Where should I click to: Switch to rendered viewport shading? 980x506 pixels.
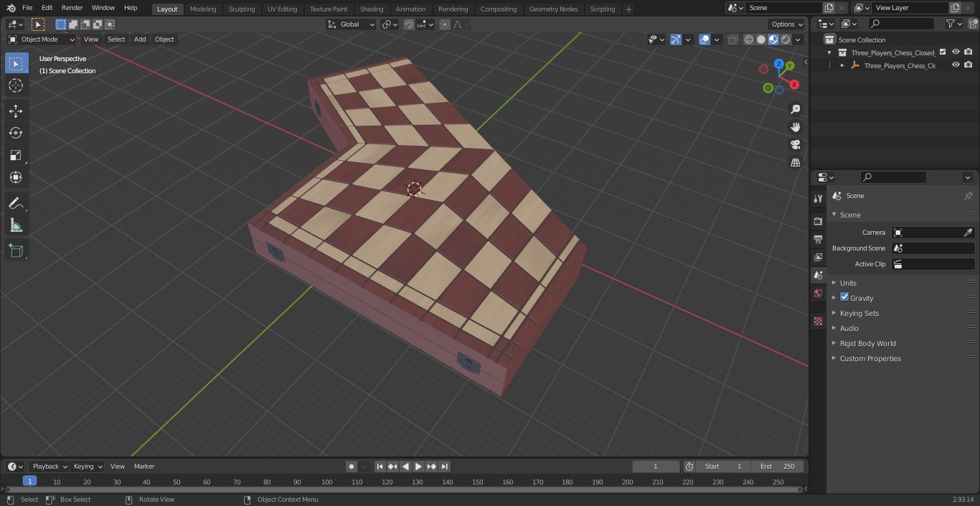(786, 39)
